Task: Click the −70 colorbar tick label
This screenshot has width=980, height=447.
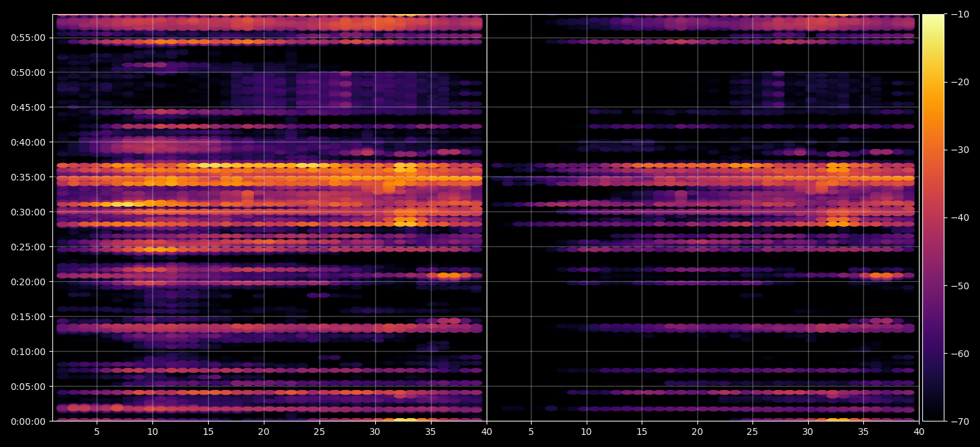Action: pos(959,421)
